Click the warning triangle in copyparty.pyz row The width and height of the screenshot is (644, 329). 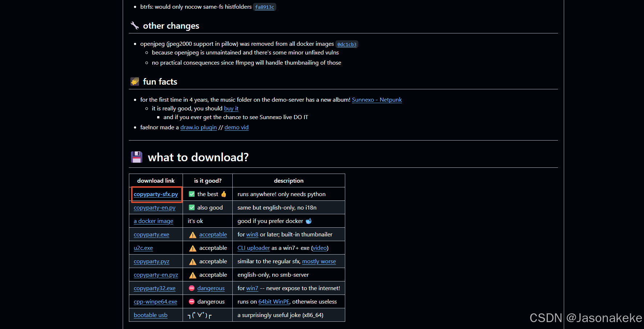click(193, 262)
